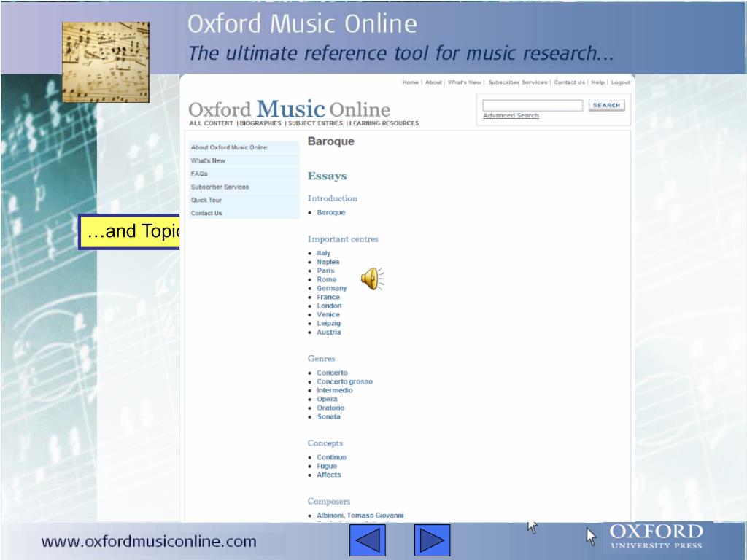Select the BIOGRAPHIES tab
The height and width of the screenshot is (560, 747).
tap(260, 124)
